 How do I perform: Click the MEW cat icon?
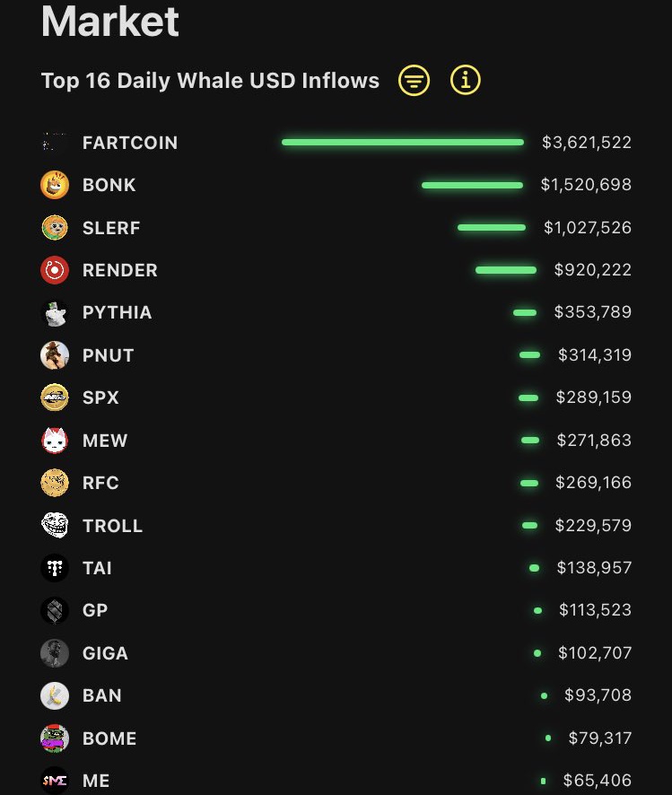click(55, 441)
